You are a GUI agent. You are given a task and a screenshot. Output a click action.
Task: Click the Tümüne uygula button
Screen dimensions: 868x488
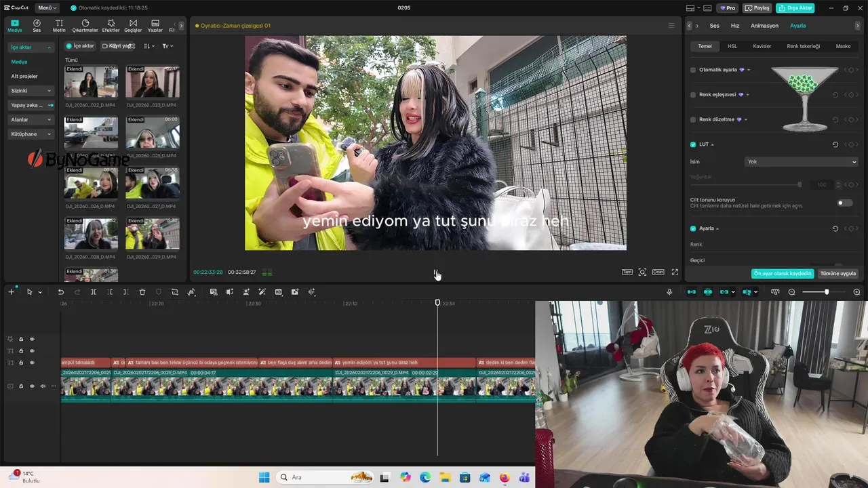[x=838, y=274]
